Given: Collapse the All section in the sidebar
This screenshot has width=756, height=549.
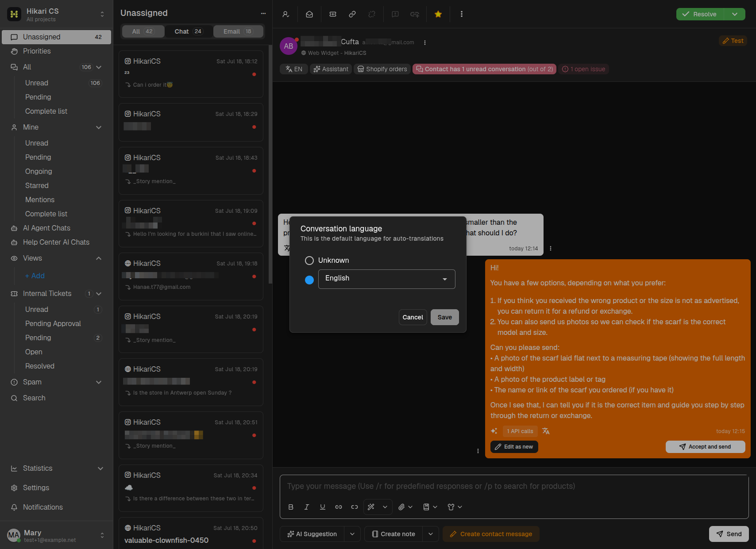Looking at the screenshot, I should pos(99,67).
